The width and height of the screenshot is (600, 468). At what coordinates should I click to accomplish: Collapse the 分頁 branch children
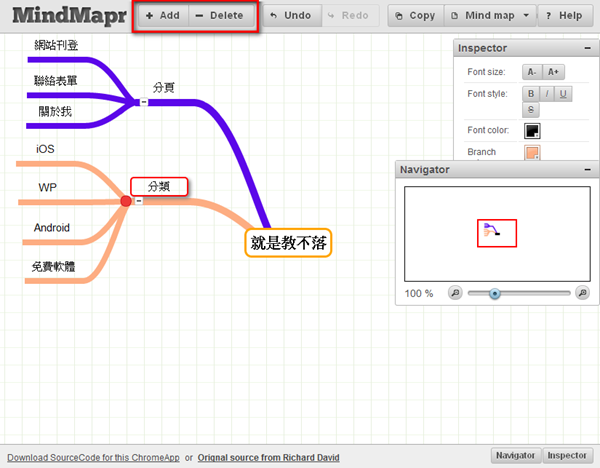pyautogui.click(x=144, y=102)
